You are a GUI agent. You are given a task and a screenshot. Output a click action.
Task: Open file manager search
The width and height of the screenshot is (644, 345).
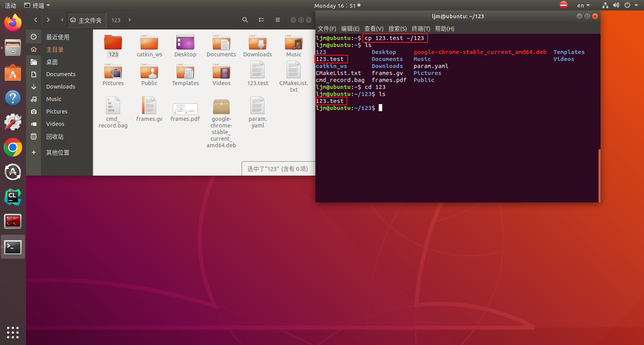click(245, 20)
